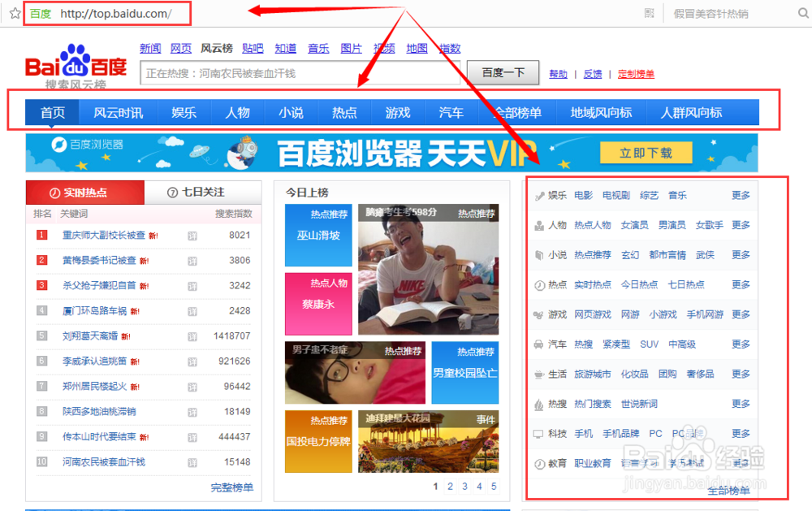This screenshot has height=511, width=812.
Task: Expand 更多 in the 游戏 row
Action: 741,314
